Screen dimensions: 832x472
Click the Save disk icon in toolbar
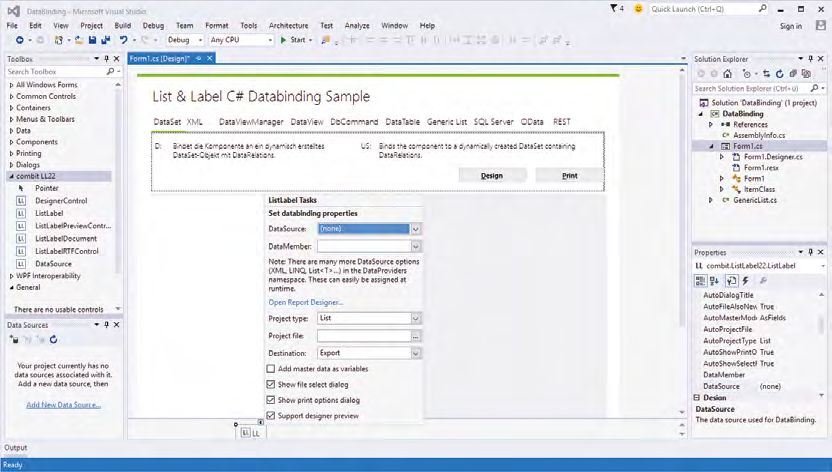click(x=92, y=40)
